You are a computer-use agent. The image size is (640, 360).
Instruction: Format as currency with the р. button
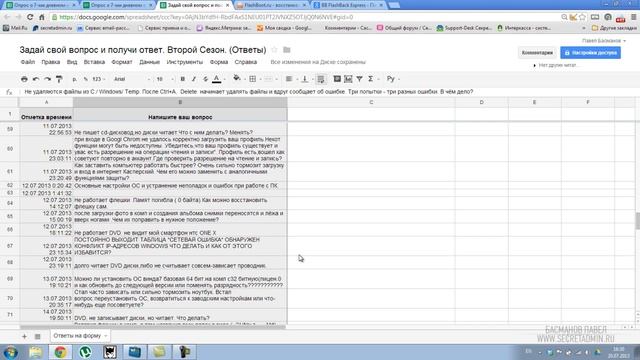pos(74,79)
